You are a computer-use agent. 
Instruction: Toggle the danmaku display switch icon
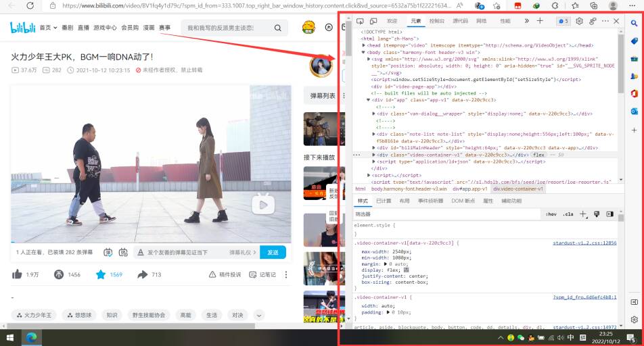108,253
